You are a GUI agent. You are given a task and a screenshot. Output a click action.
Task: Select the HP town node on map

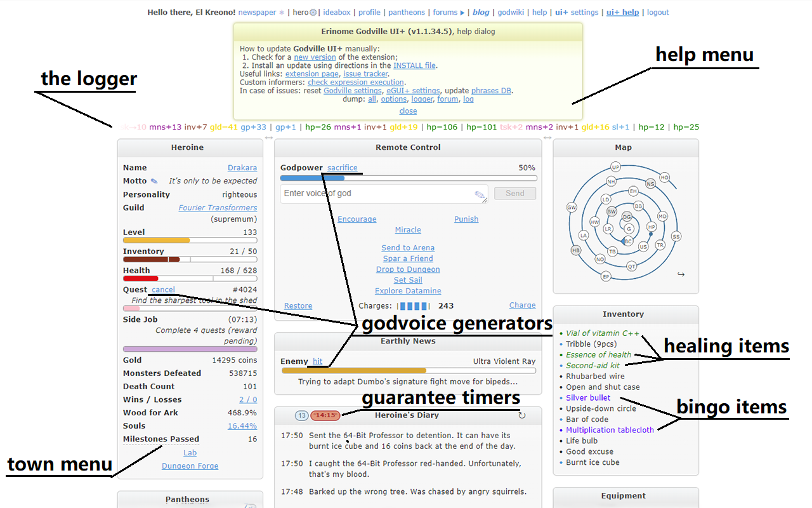coord(651,227)
